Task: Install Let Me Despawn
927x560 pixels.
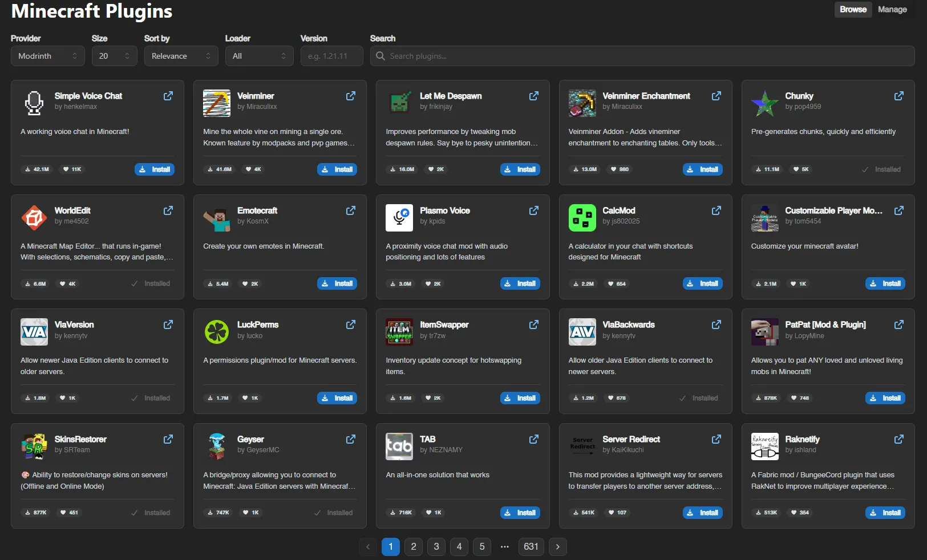Action: 520,169
